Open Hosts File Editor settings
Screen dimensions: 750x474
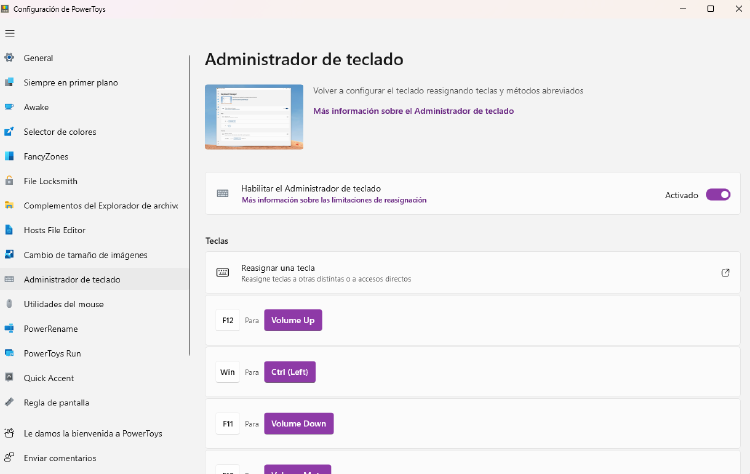[61, 230]
